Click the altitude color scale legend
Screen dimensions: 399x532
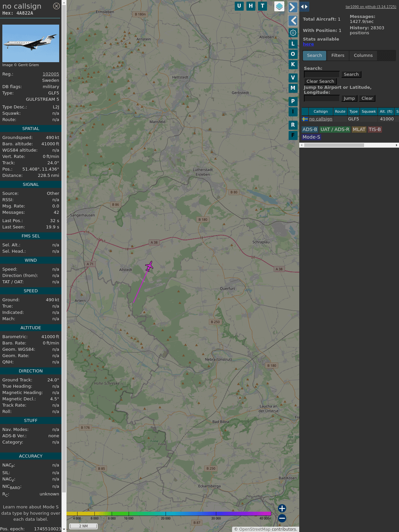tap(169, 514)
